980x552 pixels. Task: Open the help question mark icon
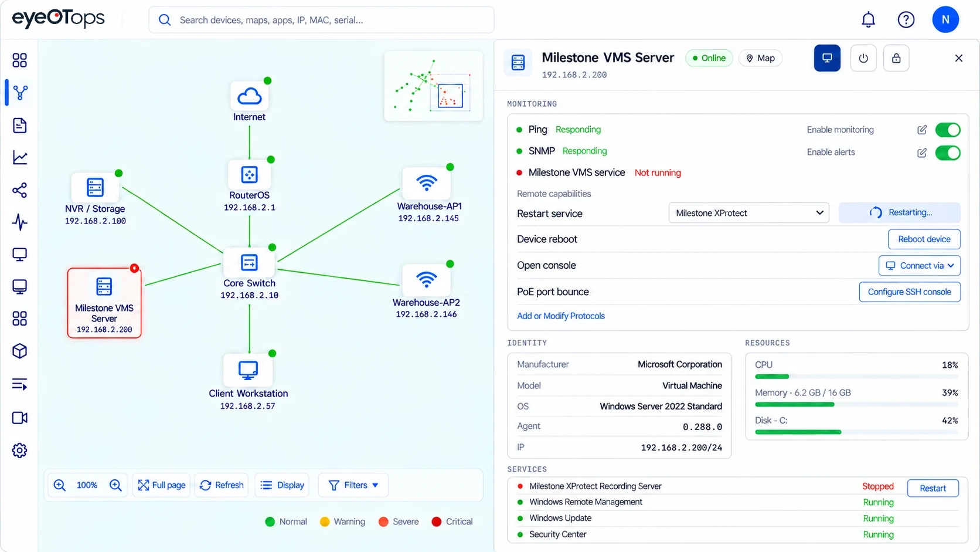pyautogui.click(x=906, y=20)
